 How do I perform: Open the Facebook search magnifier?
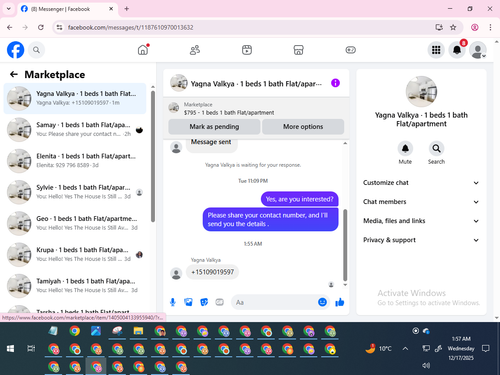tap(36, 50)
